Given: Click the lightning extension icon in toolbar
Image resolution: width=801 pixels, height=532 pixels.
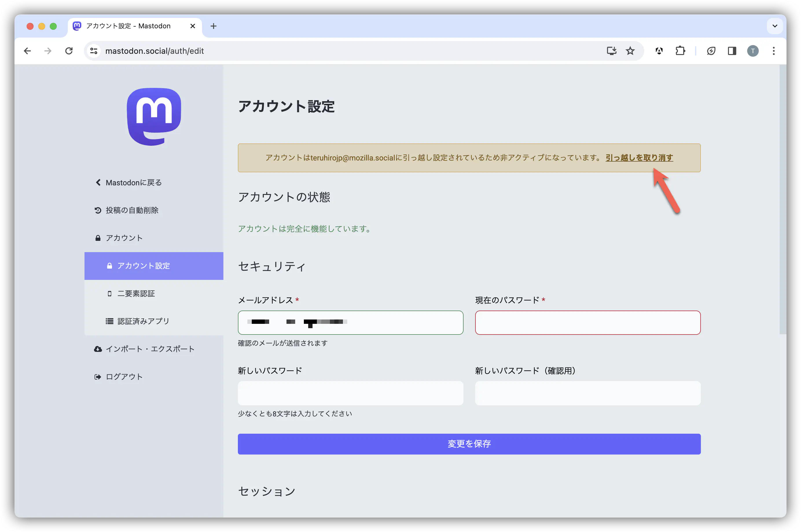Looking at the screenshot, I should pyautogui.click(x=711, y=51).
